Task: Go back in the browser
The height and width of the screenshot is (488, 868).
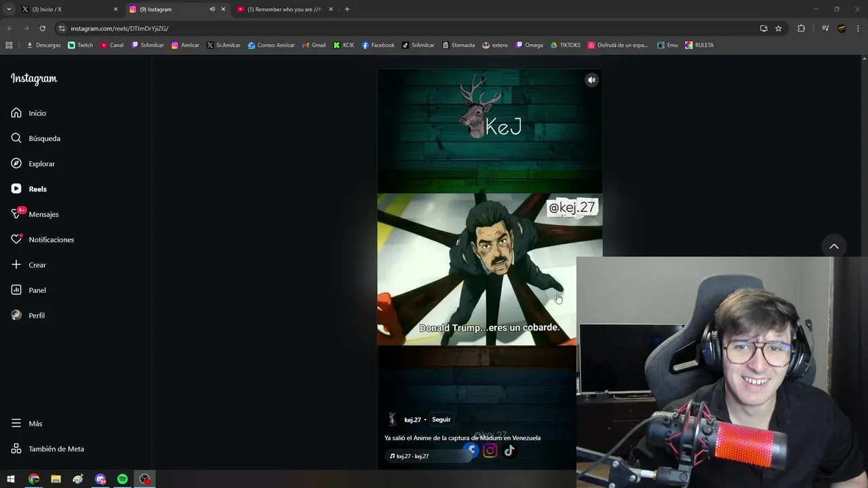Action: (9, 28)
